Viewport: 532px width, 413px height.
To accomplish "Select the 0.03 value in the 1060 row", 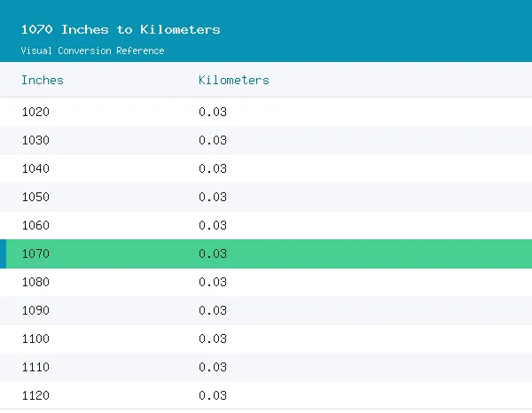I will click(213, 225).
